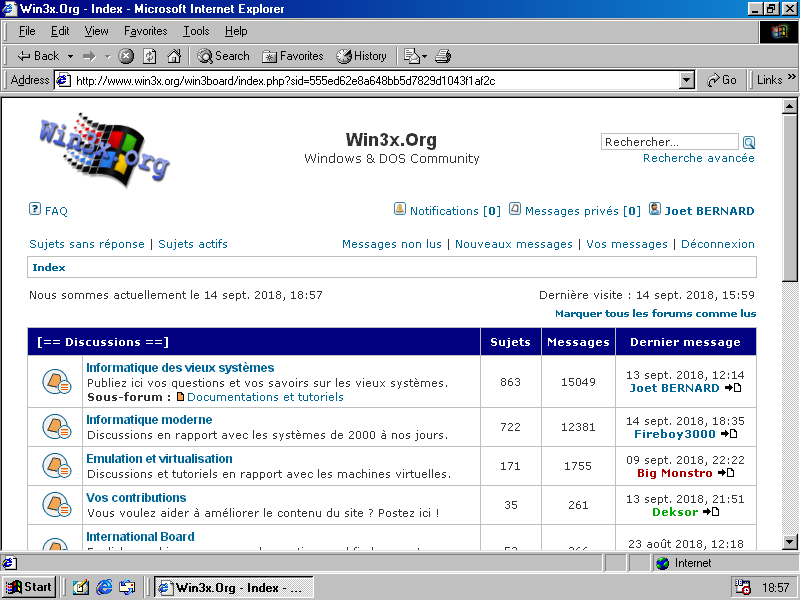Open the View menu
This screenshot has width=800, height=600.
click(x=96, y=31)
